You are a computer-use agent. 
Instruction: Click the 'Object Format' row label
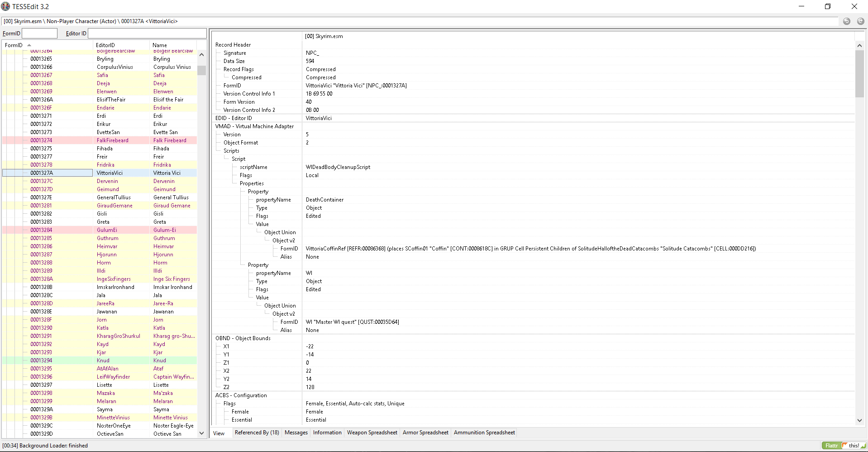pyautogui.click(x=241, y=143)
